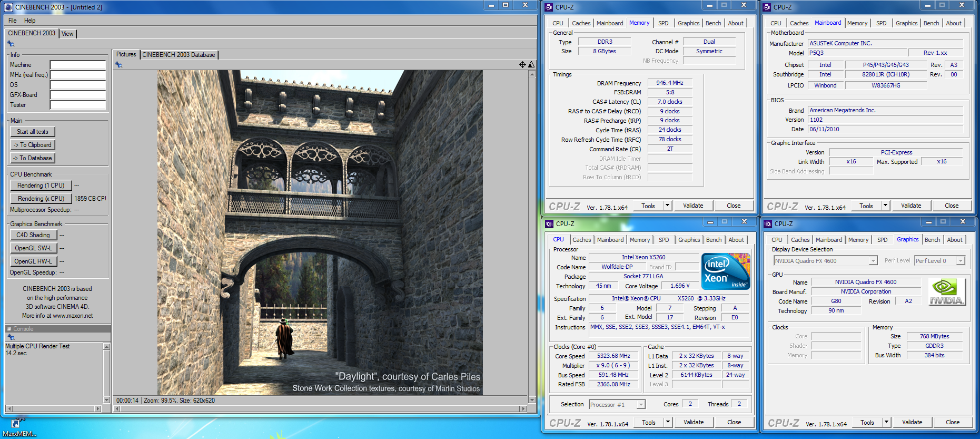
Task: Click the small square icon beside the Console header
Action: pos(9,329)
